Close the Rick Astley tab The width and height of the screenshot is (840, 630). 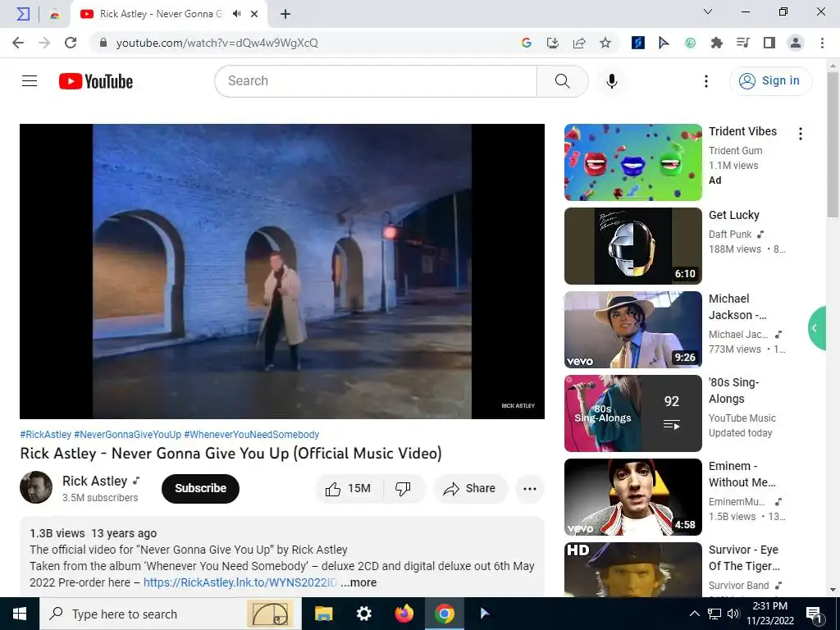255,14
